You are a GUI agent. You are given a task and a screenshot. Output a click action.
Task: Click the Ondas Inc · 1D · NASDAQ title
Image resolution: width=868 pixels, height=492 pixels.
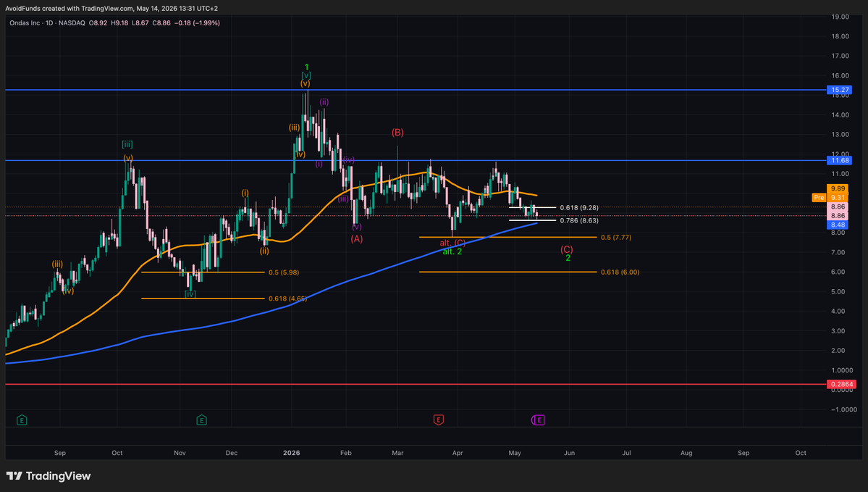click(47, 23)
